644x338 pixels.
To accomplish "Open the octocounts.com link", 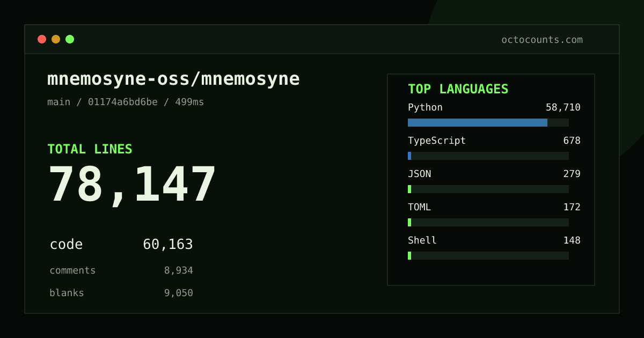I will pyautogui.click(x=542, y=40).
